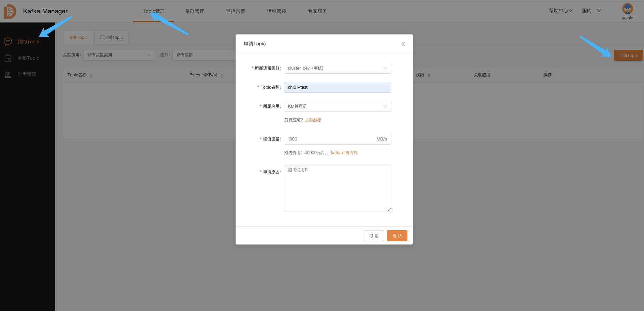Open the 监控告警 top menu

236,11
